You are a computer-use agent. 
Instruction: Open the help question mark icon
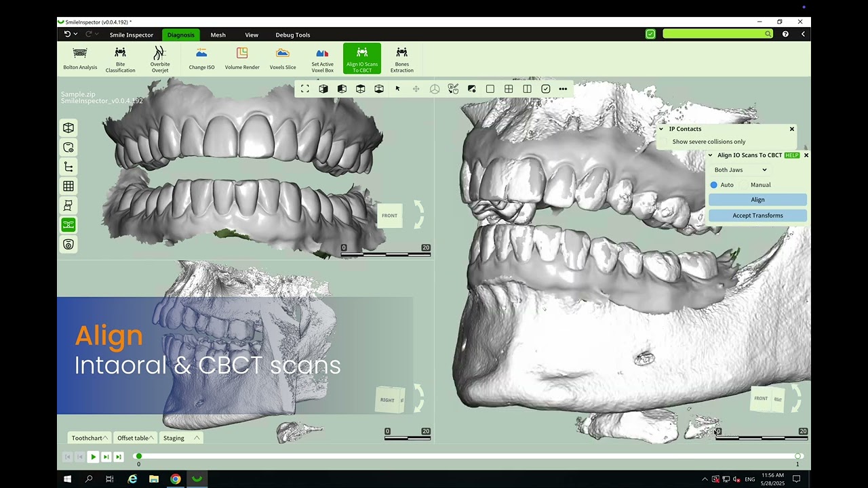tap(785, 34)
